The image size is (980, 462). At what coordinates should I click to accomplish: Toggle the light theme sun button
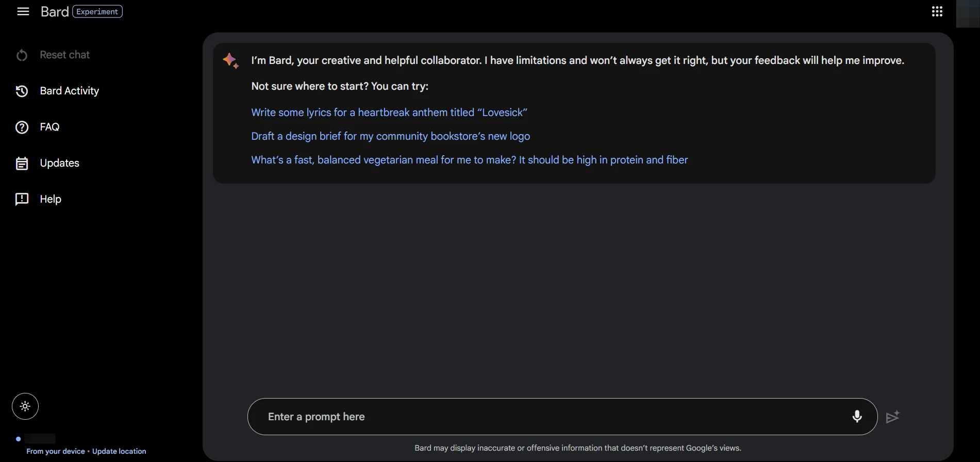coord(25,406)
